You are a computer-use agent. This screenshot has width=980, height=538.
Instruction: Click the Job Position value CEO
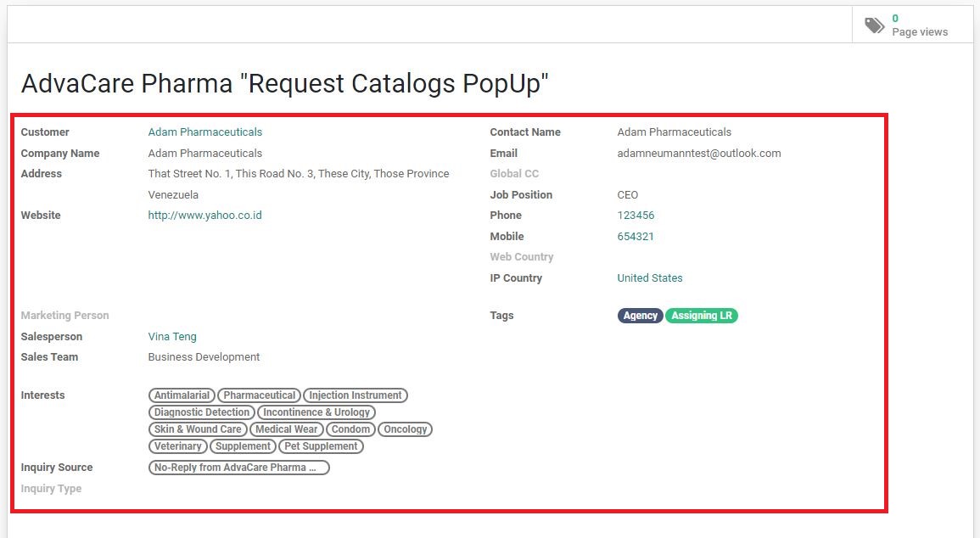tap(628, 195)
